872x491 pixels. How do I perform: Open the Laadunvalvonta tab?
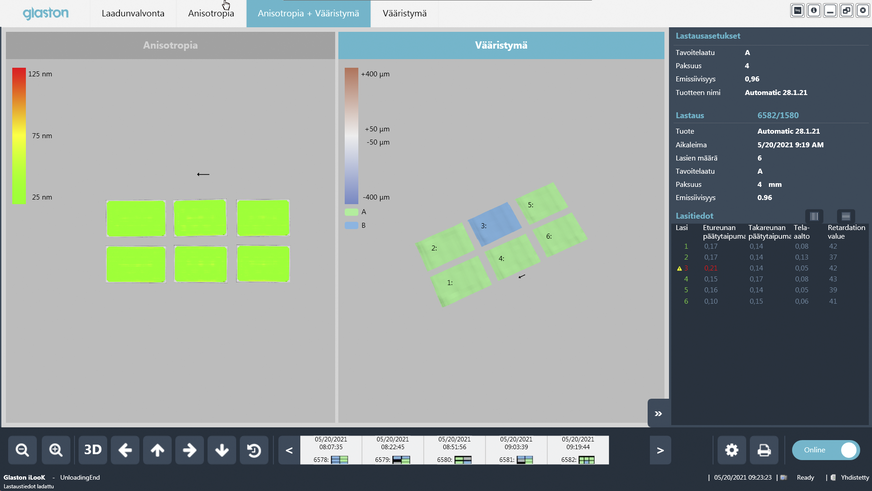click(133, 13)
